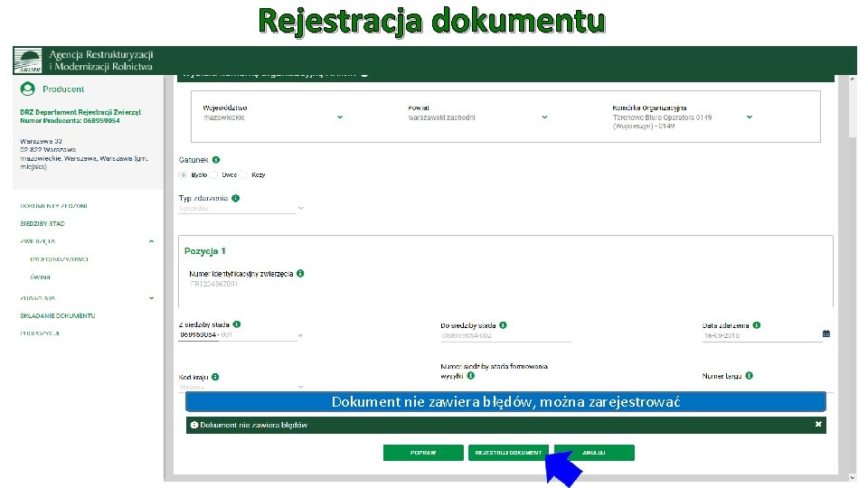The image size is (868, 488).
Task: Select the Kozy species radio button
Action: [243, 174]
